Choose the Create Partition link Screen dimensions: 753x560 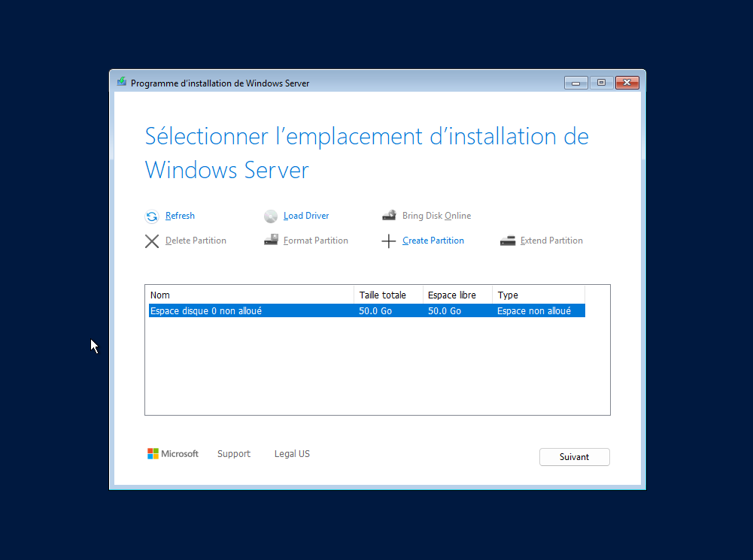point(433,241)
